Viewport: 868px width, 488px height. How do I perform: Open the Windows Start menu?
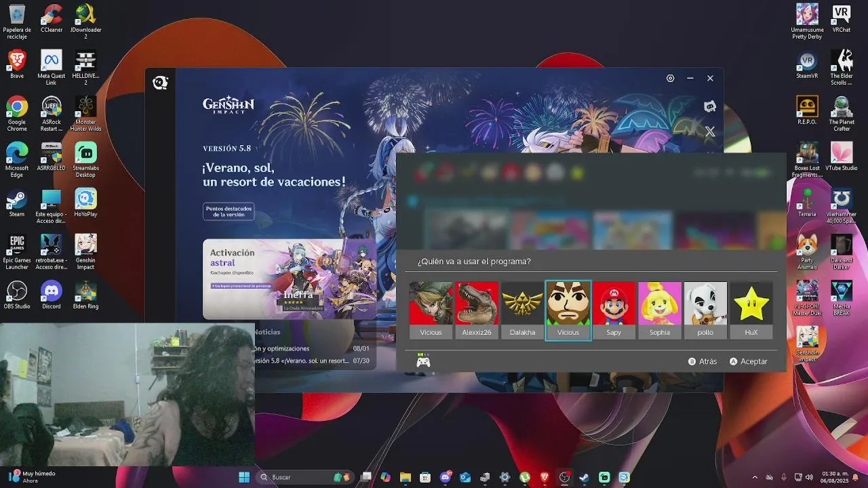pyautogui.click(x=244, y=477)
